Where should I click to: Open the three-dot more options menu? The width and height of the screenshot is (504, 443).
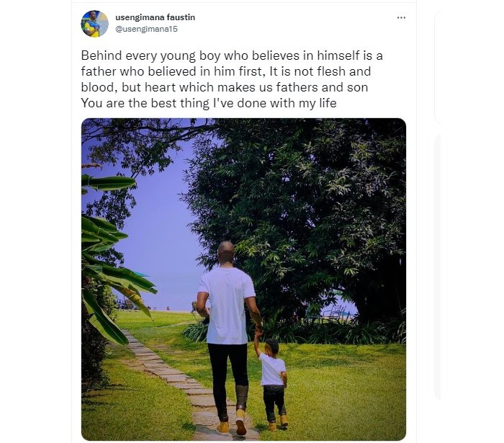point(401,18)
